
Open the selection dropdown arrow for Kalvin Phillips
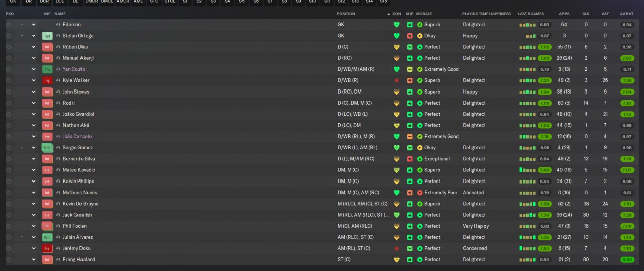point(33,182)
